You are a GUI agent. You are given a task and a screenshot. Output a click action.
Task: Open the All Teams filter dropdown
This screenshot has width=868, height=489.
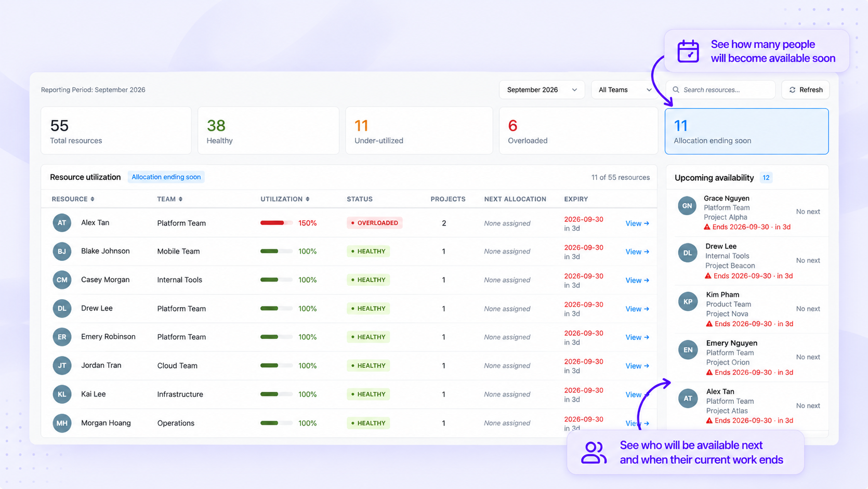pyautogui.click(x=624, y=90)
